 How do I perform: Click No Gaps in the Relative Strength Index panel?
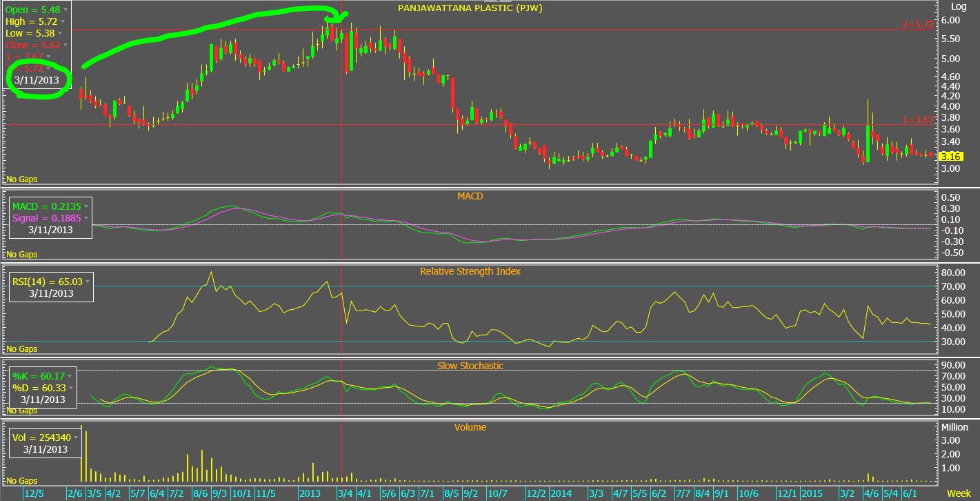tap(21, 349)
